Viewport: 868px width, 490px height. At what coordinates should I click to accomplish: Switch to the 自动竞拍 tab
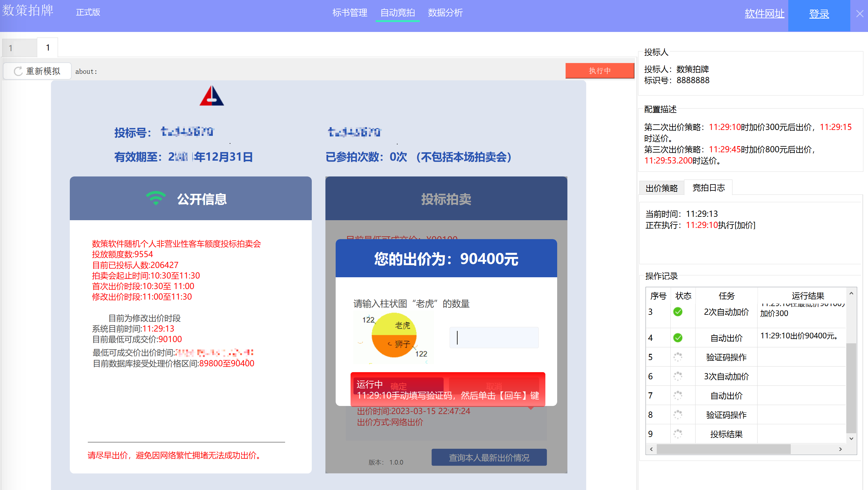pyautogui.click(x=398, y=13)
